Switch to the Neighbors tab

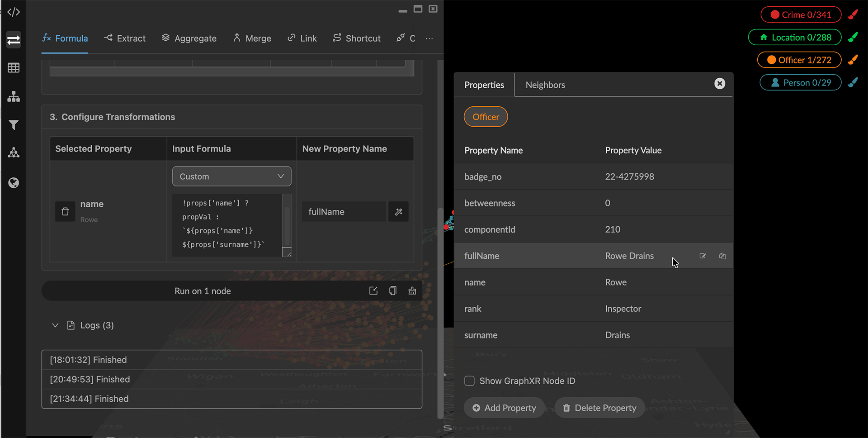[545, 85]
